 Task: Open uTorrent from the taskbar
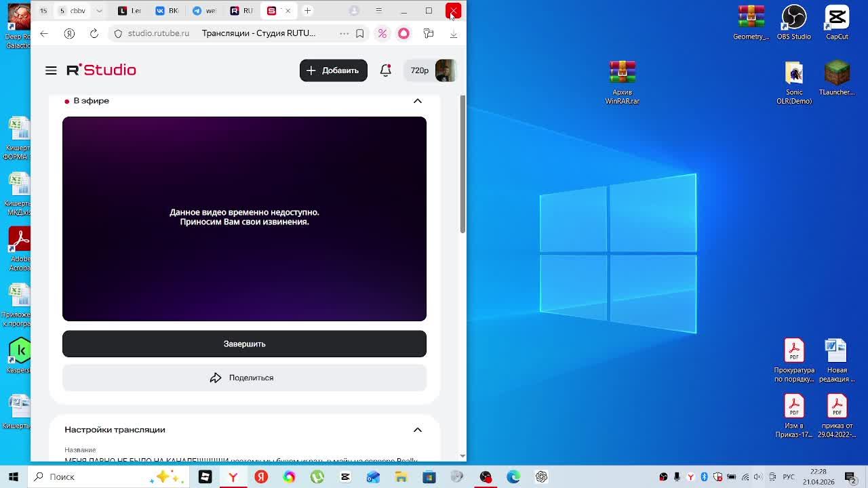pos(317,476)
